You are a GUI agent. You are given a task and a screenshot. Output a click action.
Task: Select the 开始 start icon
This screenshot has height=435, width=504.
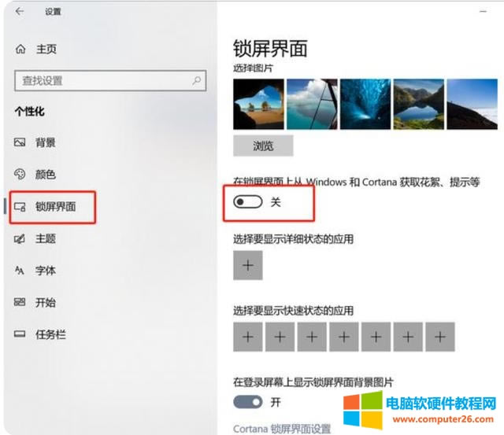(20, 302)
